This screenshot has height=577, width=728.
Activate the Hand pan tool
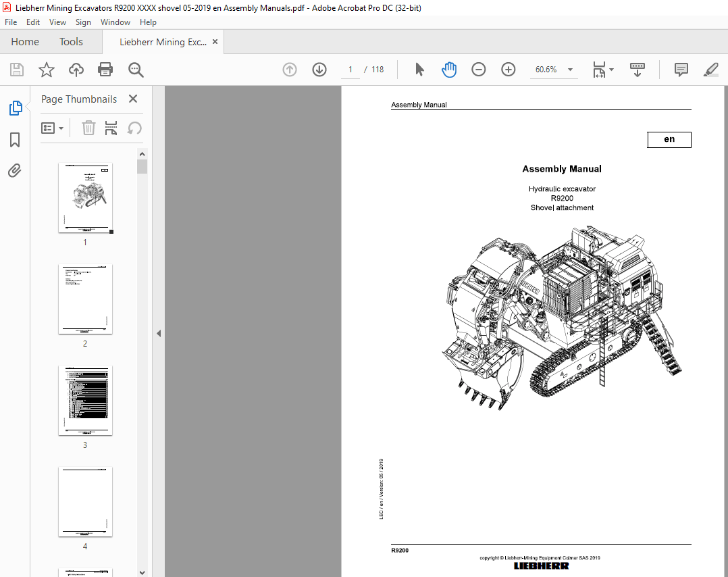[449, 70]
